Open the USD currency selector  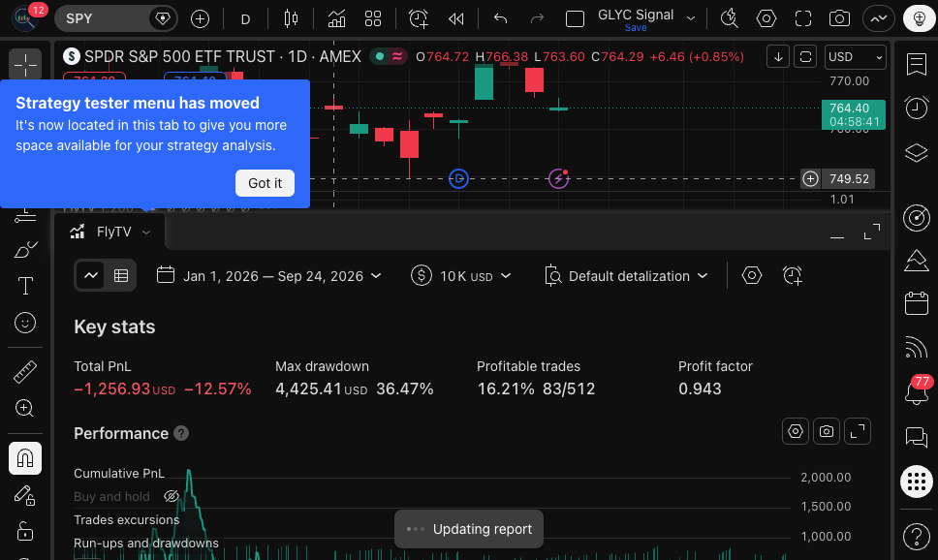click(x=855, y=57)
